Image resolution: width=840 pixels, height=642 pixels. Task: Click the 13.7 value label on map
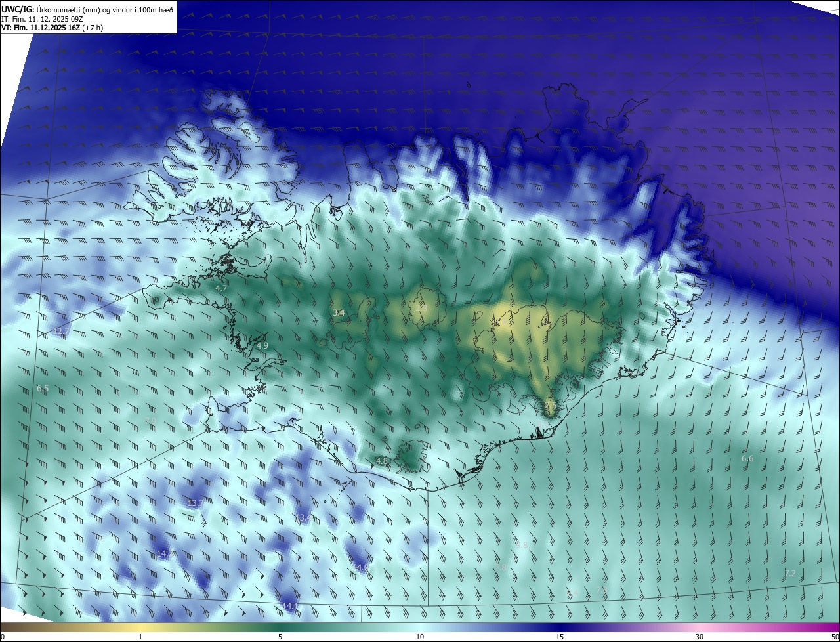(196, 503)
